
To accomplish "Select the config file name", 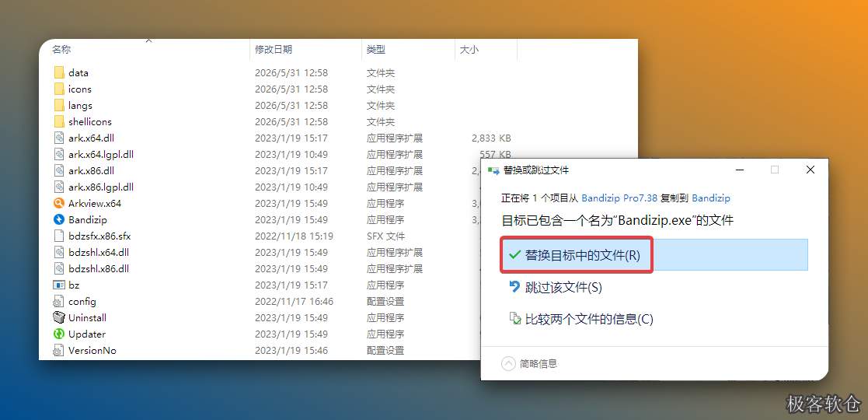I will pyautogui.click(x=82, y=302).
